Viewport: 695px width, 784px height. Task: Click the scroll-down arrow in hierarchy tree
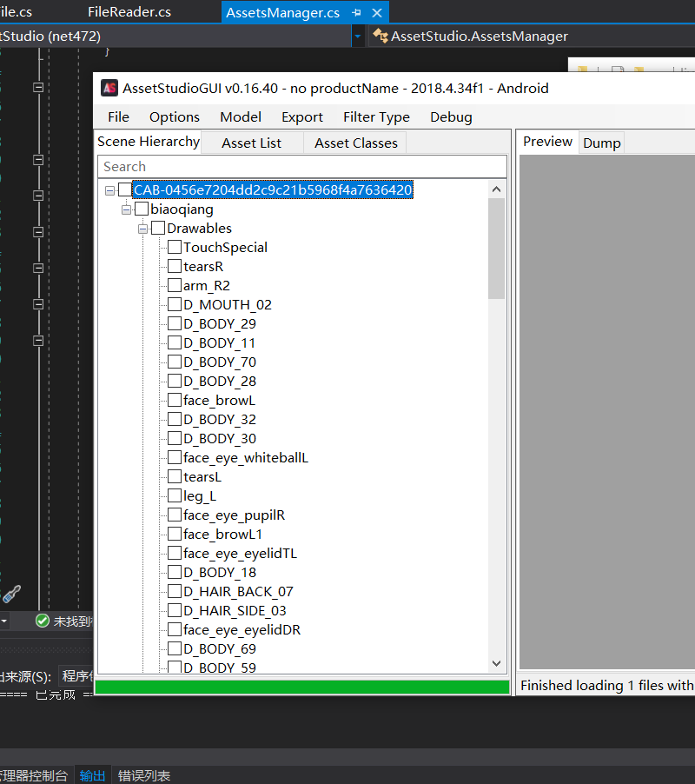(496, 663)
